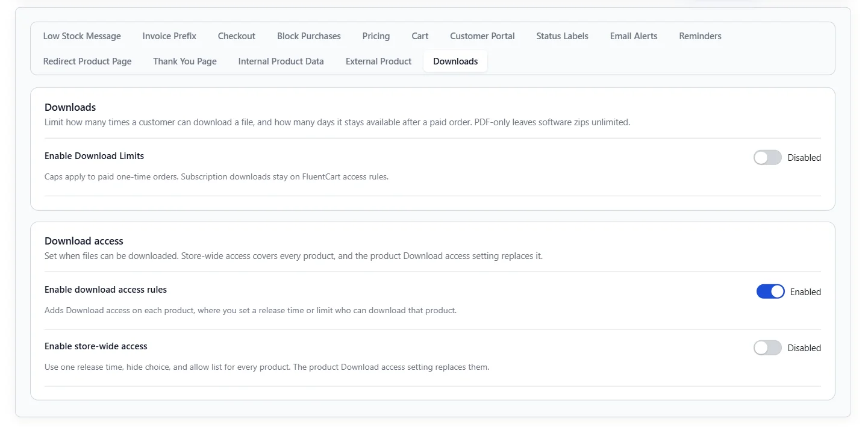This screenshot has width=868, height=427.
Task: Switch to the Invoice Prefix tab
Action: pyautogui.click(x=169, y=36)
